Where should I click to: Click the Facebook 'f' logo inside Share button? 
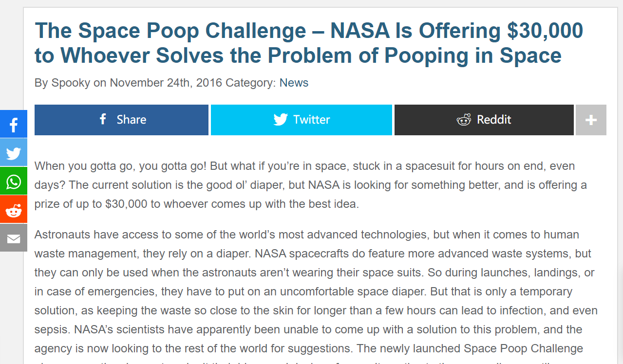click(x=103, y=119)
